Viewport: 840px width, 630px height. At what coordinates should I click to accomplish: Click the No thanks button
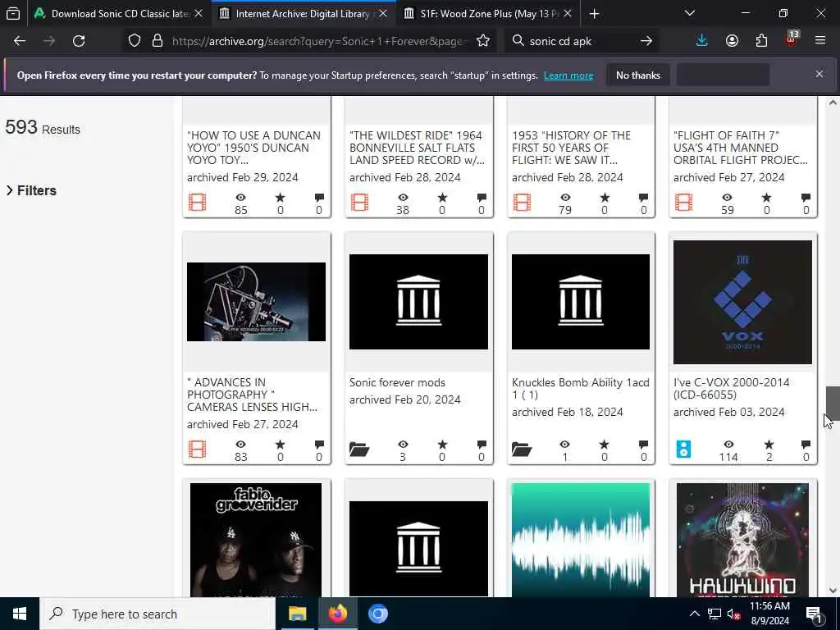(638, 75)
